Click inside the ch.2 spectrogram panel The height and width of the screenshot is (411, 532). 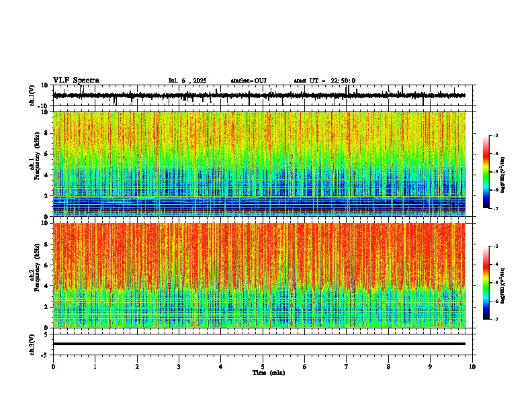tap(259, 275)
